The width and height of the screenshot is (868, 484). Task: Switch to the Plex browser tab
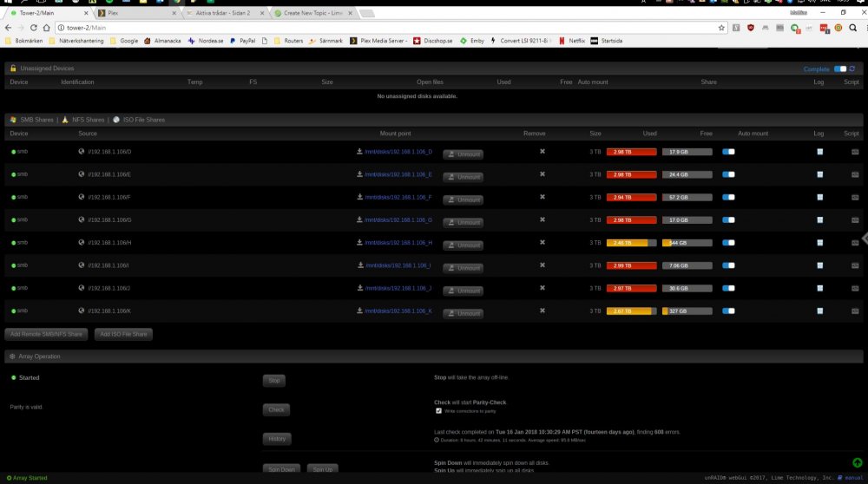137,13
